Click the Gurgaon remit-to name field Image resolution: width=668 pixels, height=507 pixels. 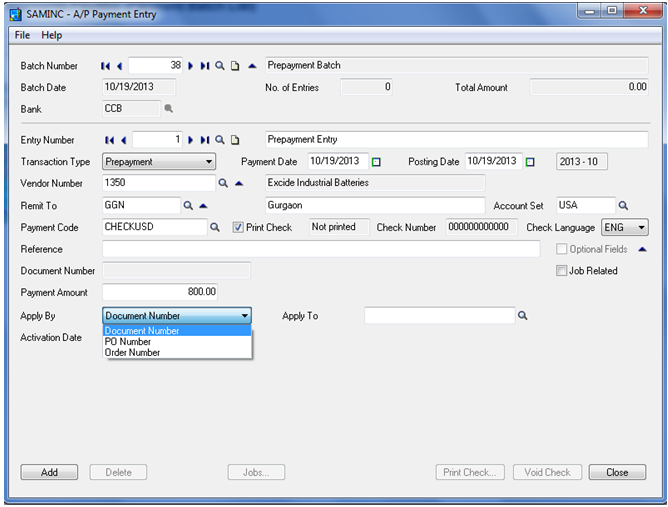pyautogui.click(x=375, y=205)
